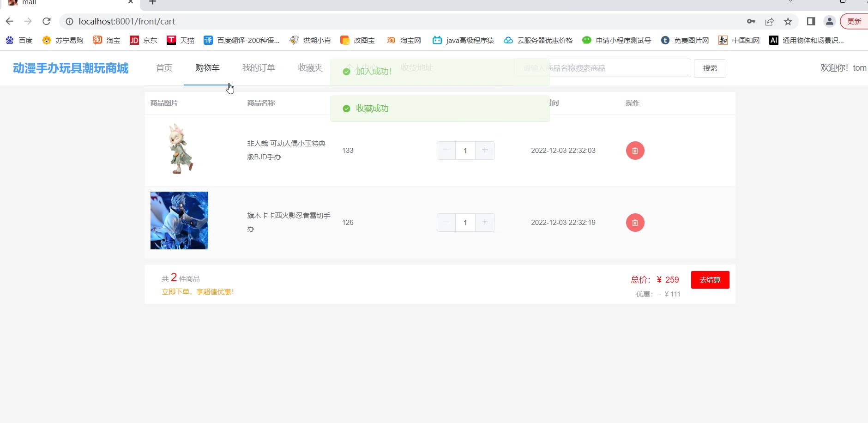Click the 商品名称 column header

(261, 103)
